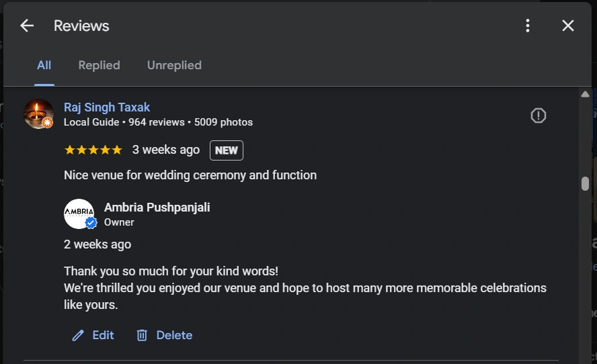Switch to the All reviews tab
This screenshot has height=364, width=597.
[44, 65]
